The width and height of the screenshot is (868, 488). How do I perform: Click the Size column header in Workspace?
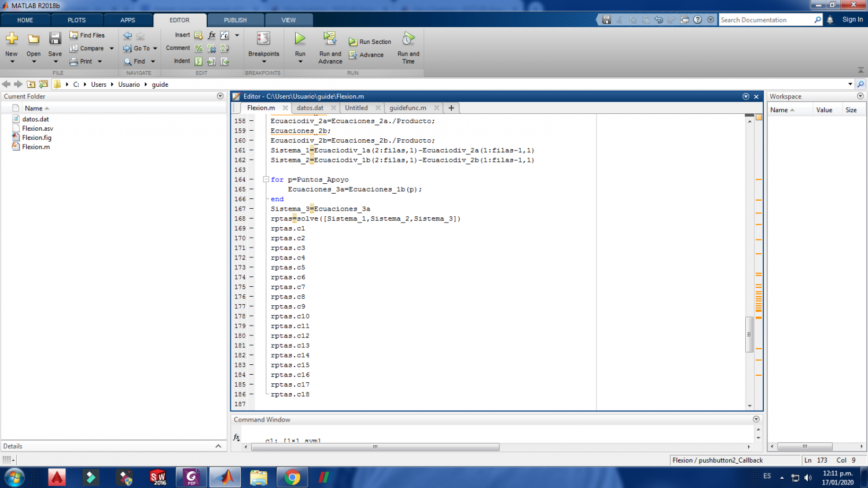point(851,110)
